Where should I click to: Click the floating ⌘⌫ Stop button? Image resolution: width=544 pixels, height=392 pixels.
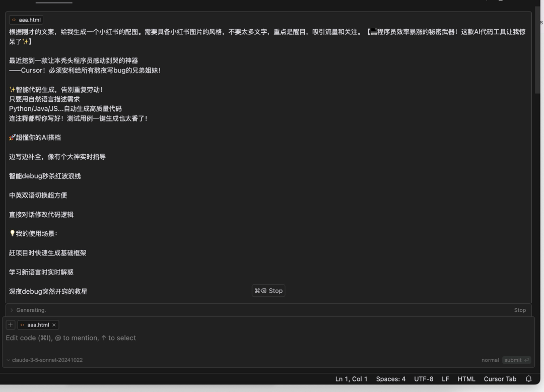pyautogui.click(x=268, y=291)
